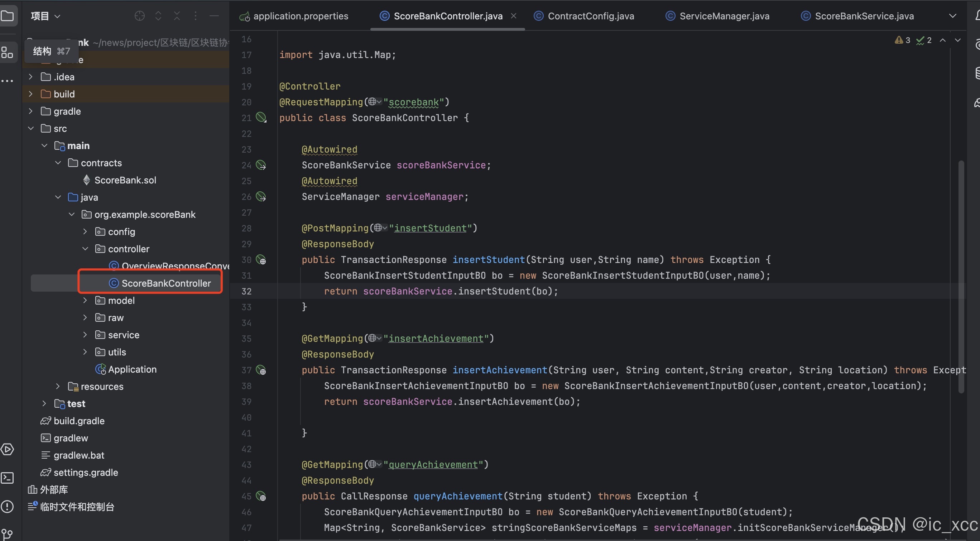Show hidden editor tabs dropdown chevron

(953, 16)
